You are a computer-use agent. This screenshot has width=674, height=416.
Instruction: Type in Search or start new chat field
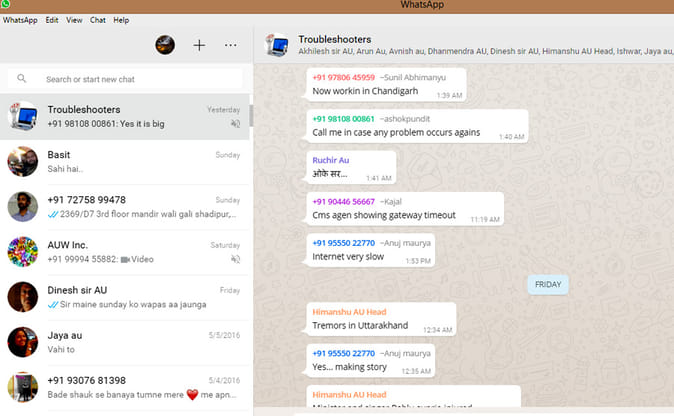coord(130,79)
